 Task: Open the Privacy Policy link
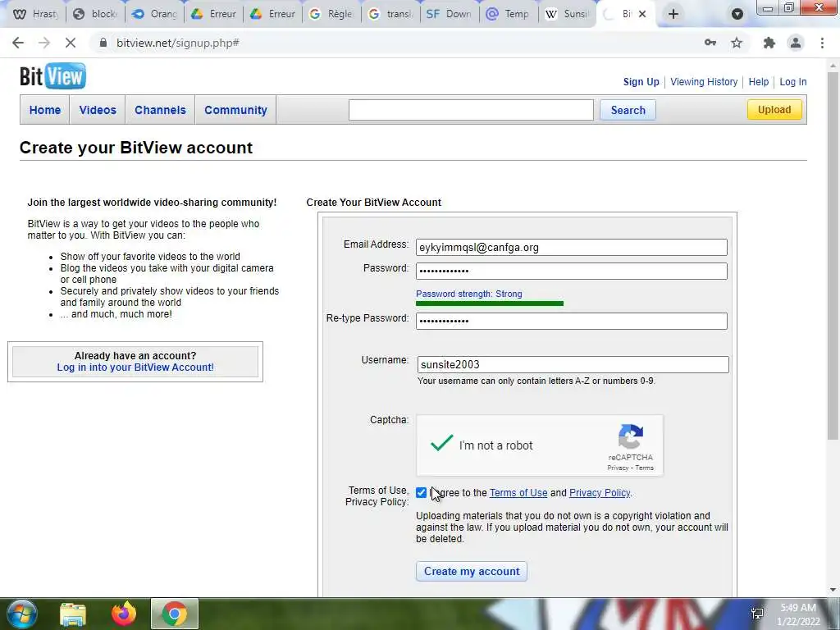coord(600,493)
